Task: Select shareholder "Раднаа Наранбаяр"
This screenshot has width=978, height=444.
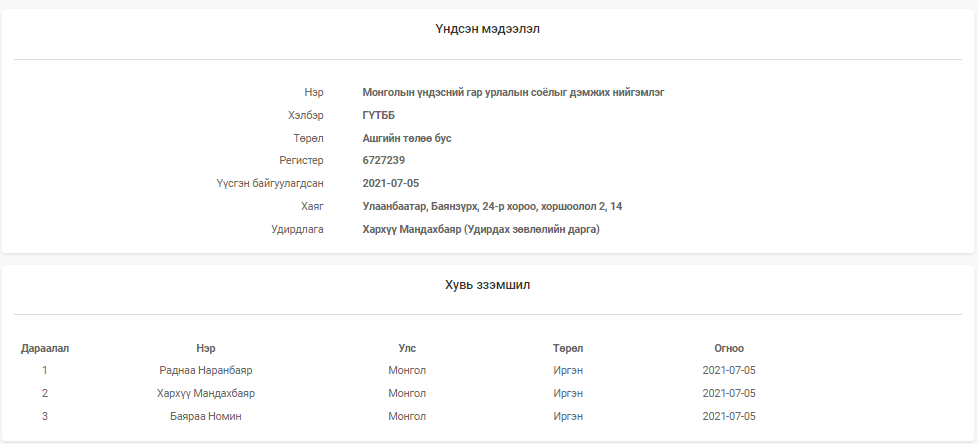Action: [x=206, y=370]
